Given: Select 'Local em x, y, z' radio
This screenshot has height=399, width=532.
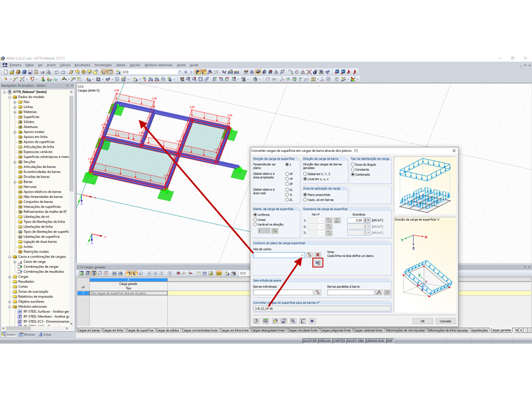Looking at the screenshot, I should [305, 178].
